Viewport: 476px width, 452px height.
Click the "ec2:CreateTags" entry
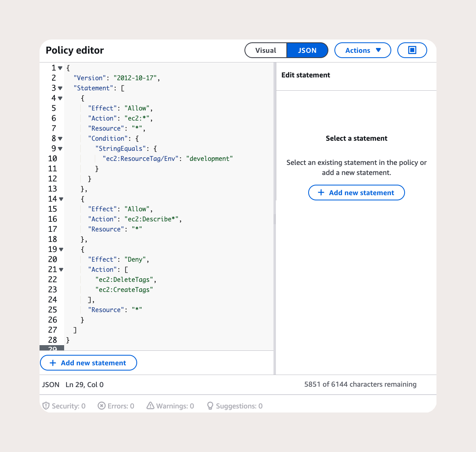pyautogui.click(x=124, y=290)
